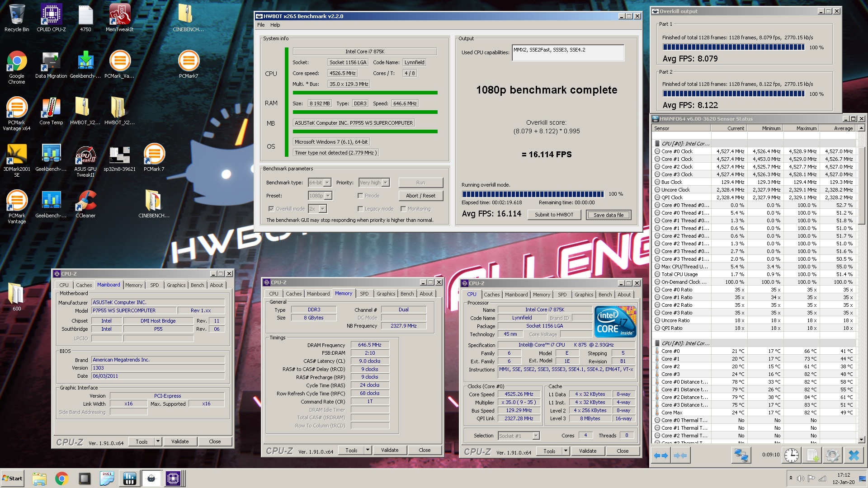
Task: Toggle Overkill mode checkbox
Action: point(271,209)
